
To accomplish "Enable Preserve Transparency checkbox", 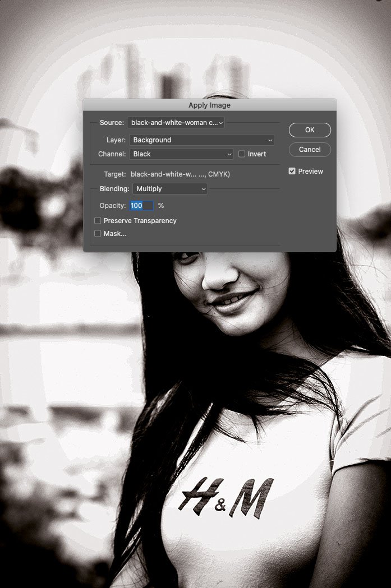I will pos(98,220).
